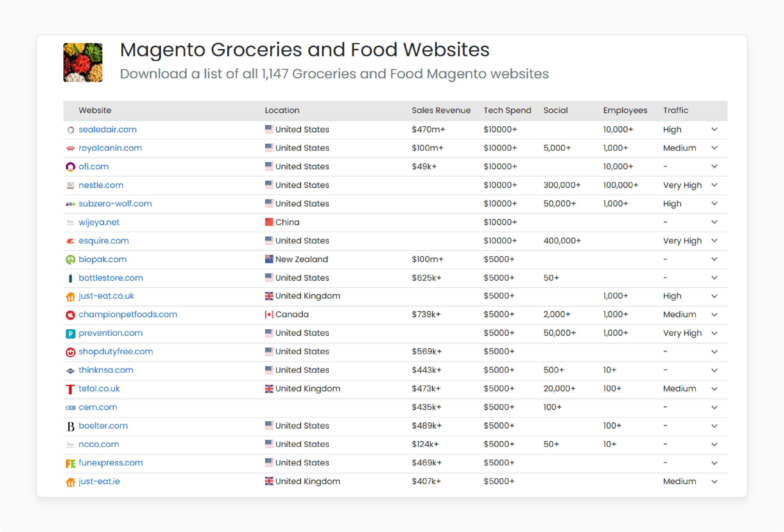Screen dimensions: 784x532
Task: Click the just-eat.co.uk orange house favicon
Action: tap(70, 297)
